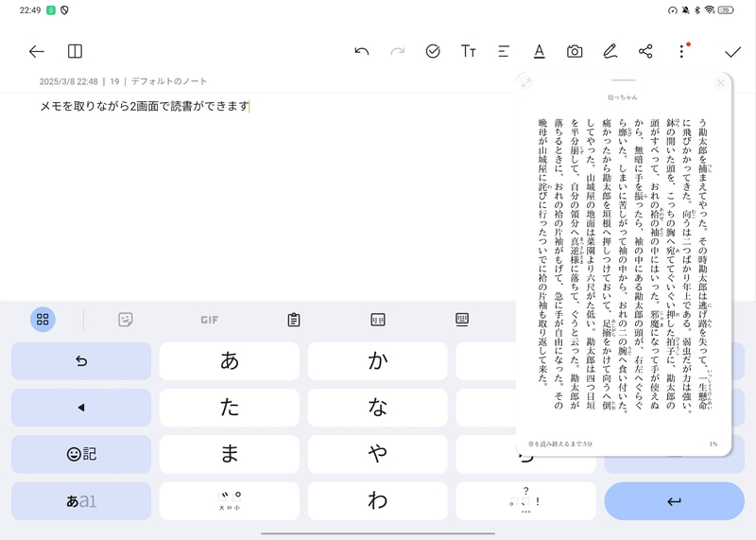Screen dimensions: 756x540
Task: Tap the 1% reading progress indicator
Action: click(x=713, y=444)
